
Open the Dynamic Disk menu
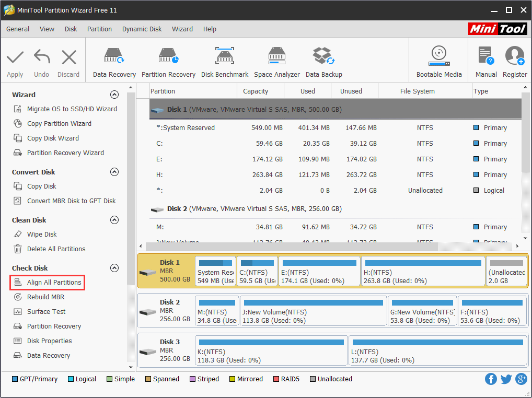pyautogui.click(x=142, y=29)
